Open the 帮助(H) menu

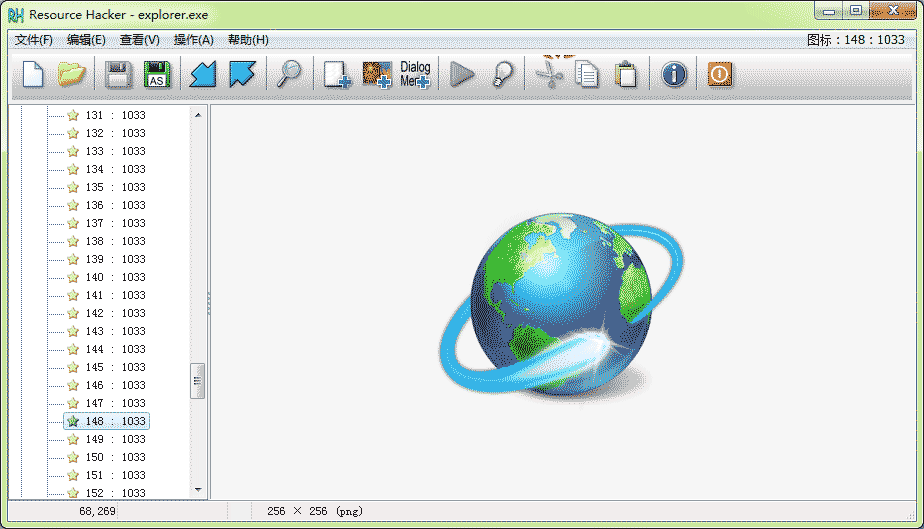pyautogui.click(x=248, y=40)
